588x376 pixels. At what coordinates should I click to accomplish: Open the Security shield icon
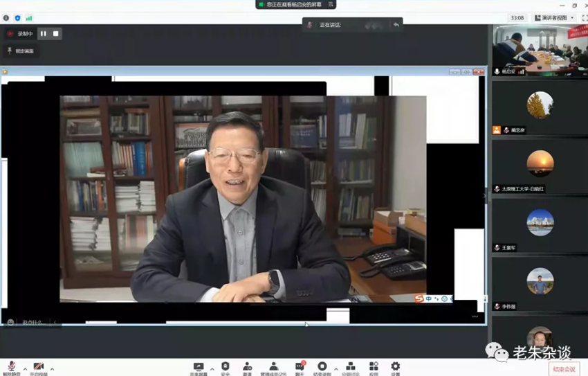225,367
